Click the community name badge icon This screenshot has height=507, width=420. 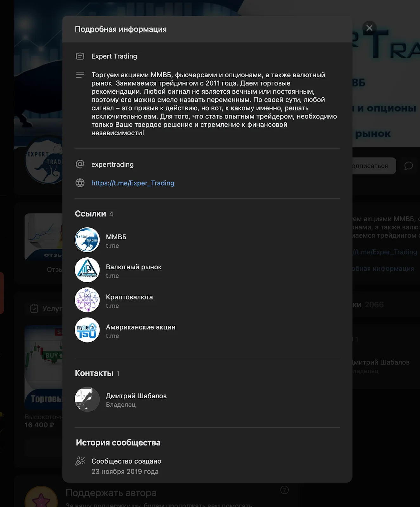pos(80,56)
